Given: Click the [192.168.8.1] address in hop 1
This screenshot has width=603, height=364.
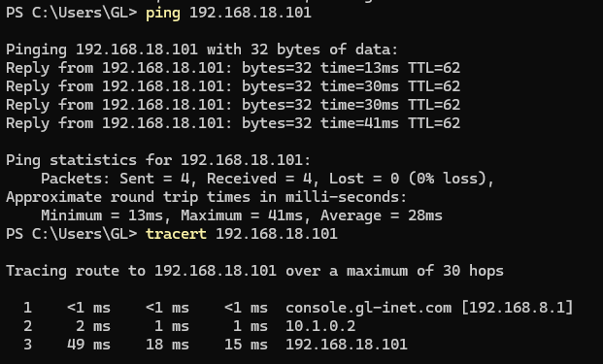Looking at the screenshot, I should point(518,308).
